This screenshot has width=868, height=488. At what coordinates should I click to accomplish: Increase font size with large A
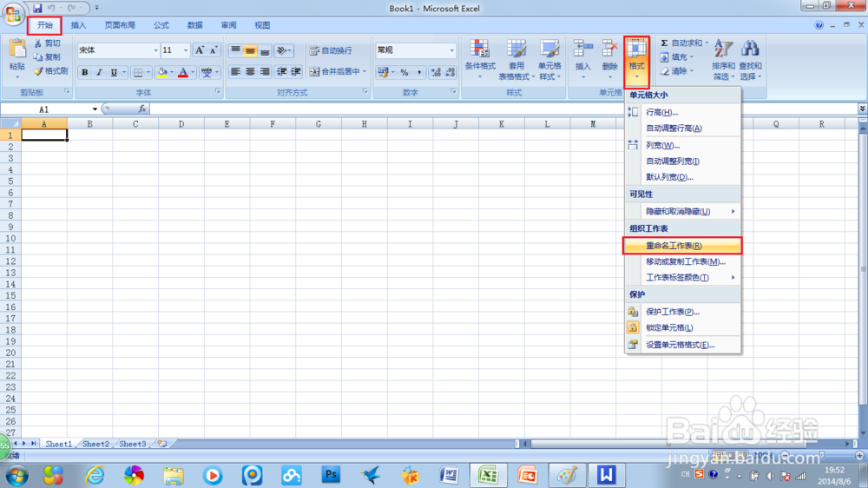(200, 50)
